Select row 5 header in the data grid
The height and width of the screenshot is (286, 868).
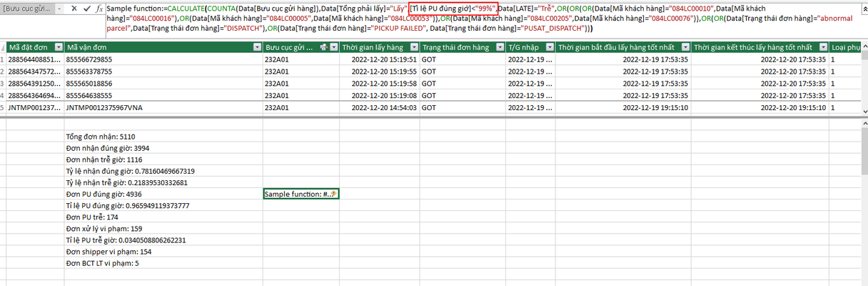tap(3, 108)
